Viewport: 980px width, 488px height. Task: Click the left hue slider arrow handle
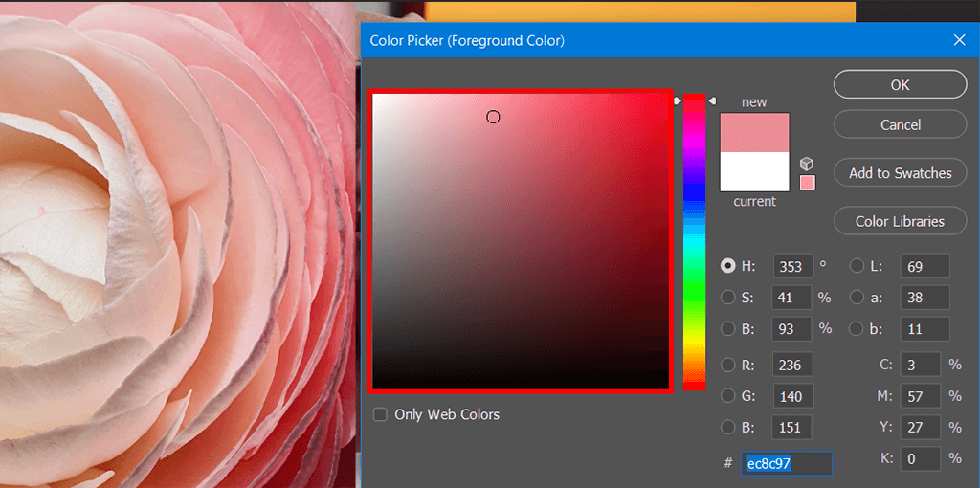click(678, 100)
